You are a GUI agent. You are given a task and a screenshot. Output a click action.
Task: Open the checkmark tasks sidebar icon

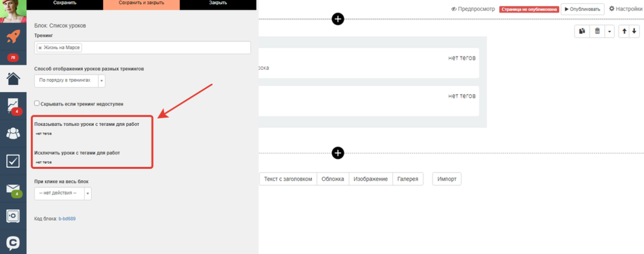pyautogui.click(x=13, y=161)
